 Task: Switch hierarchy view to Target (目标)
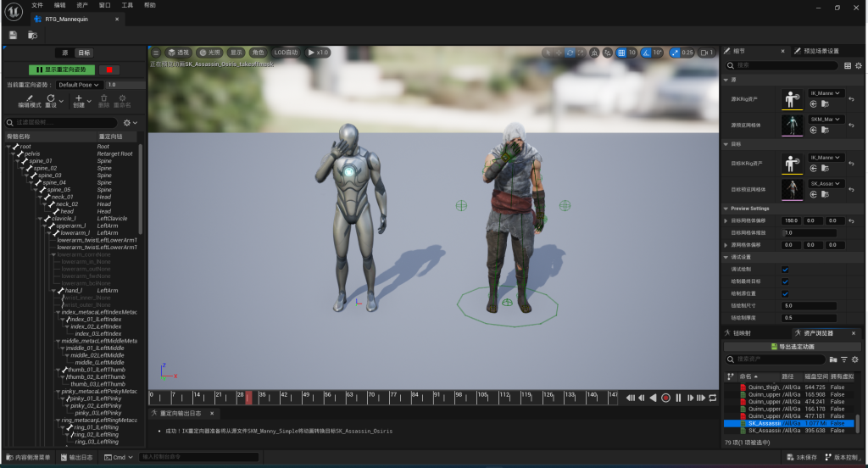(x=84, y=53)
